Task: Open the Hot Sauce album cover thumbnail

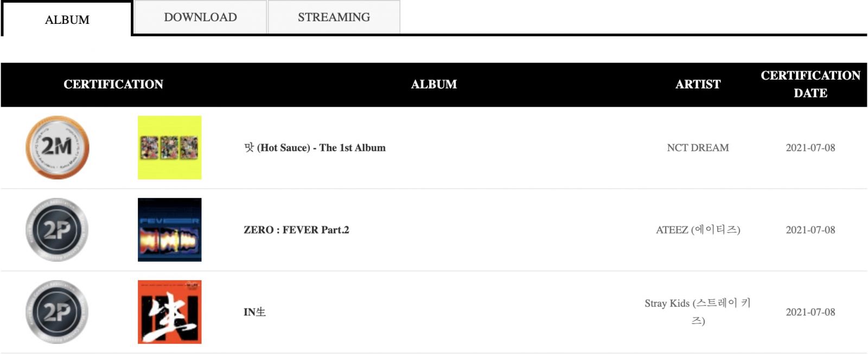Action: [170, 147]
